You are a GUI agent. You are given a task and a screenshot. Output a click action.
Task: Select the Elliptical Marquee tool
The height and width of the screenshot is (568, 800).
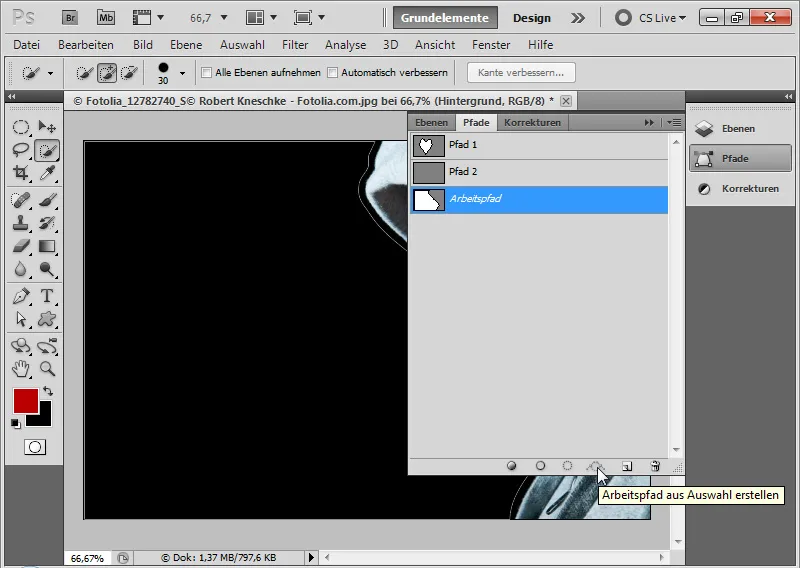tap(20, 127)
